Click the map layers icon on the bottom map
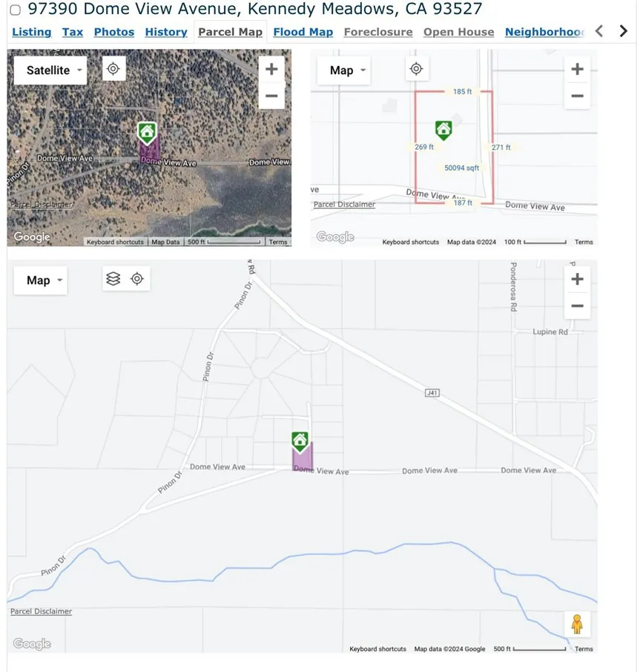 [113, 278]
